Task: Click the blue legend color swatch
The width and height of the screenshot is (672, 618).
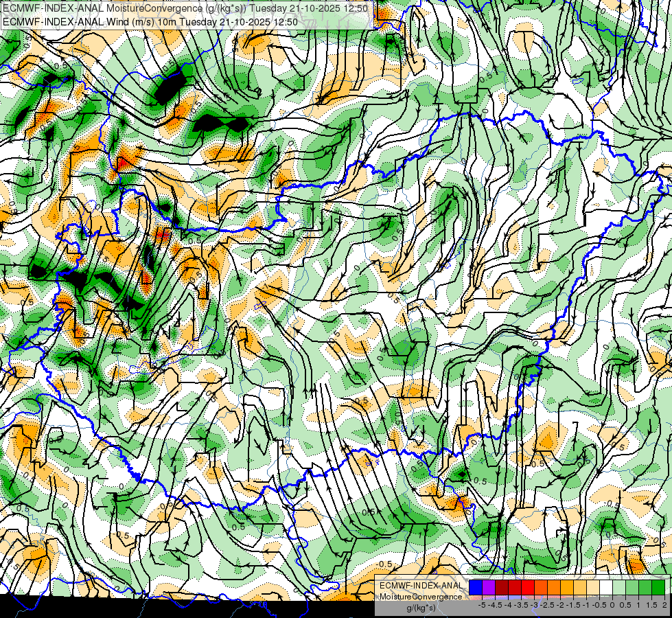Action: tap(476, 588)
